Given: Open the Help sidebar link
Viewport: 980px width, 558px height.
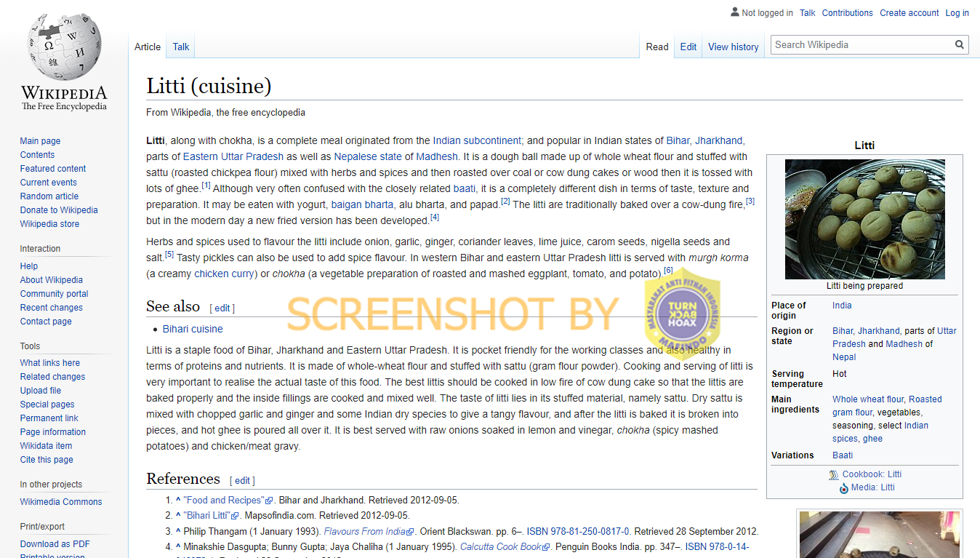Looking at the screenshot, I should coord(29,266).
